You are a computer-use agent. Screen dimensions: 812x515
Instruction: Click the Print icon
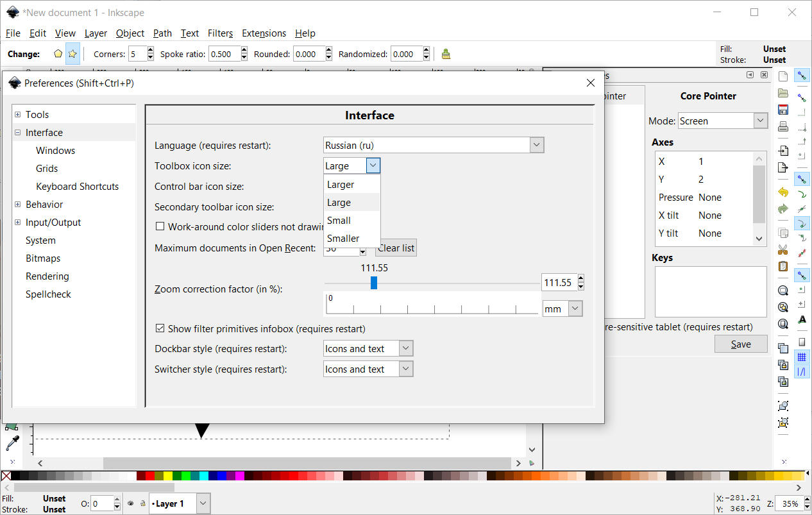coord(782,126)
